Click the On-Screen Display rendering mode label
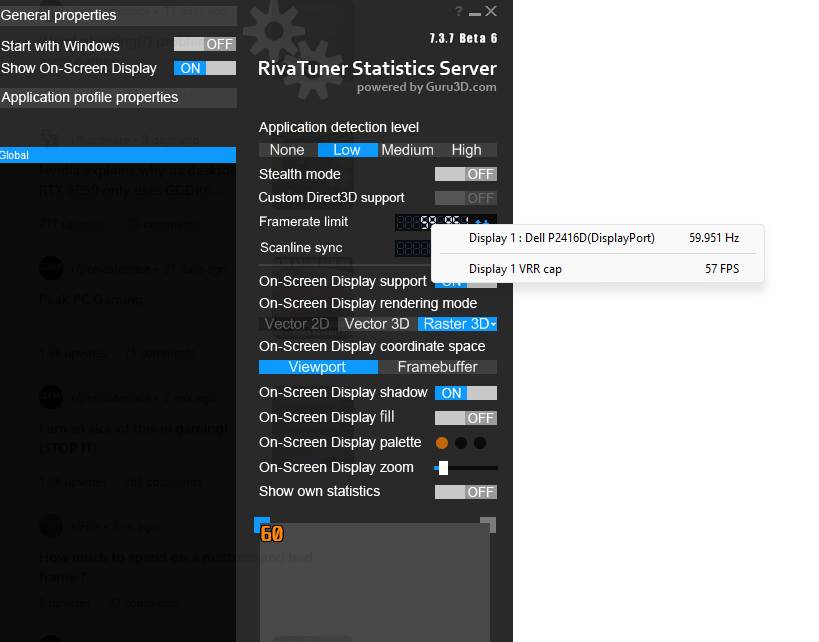Image resolution: width=819 pixels, height=642 pixels. pyautogui.click(x=368, y=304)
